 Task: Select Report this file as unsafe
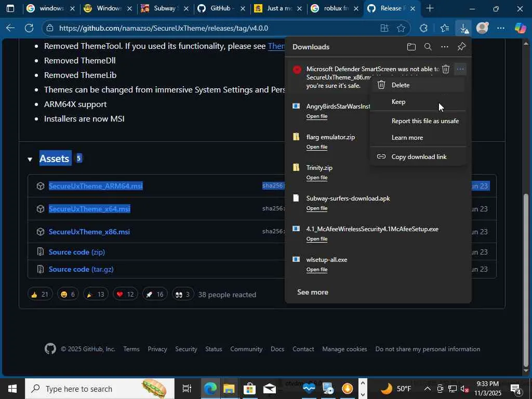[418, 121]
